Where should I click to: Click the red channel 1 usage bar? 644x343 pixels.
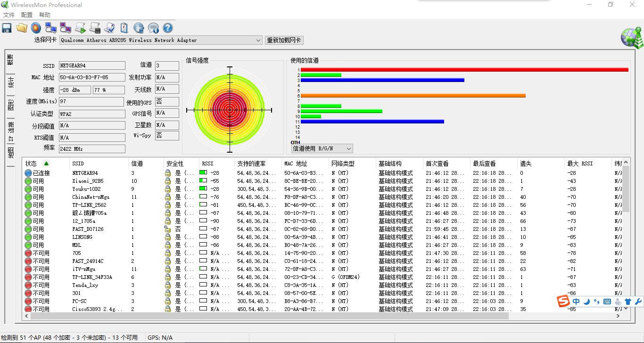[x=464, y=70]
